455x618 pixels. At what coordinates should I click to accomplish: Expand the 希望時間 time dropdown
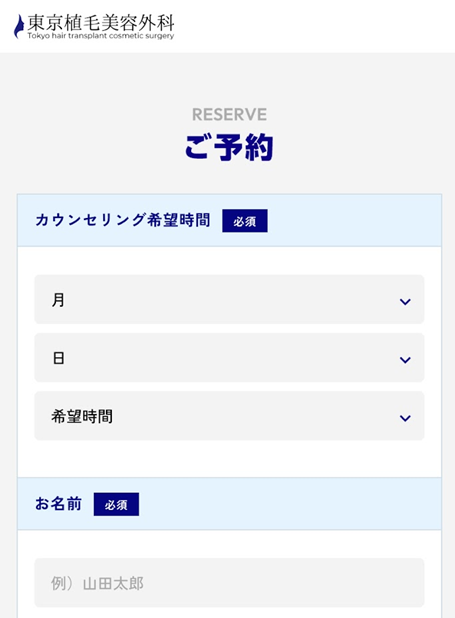coord(229,416)
